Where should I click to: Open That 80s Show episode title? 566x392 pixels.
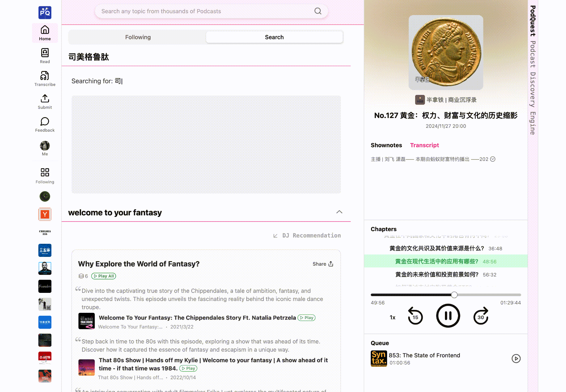(213, 364)
